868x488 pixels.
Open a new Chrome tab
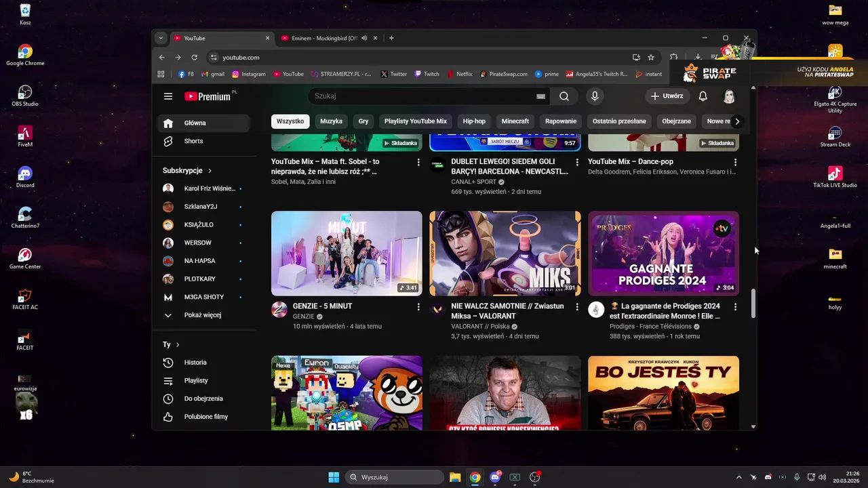click(x=391, y=38)
